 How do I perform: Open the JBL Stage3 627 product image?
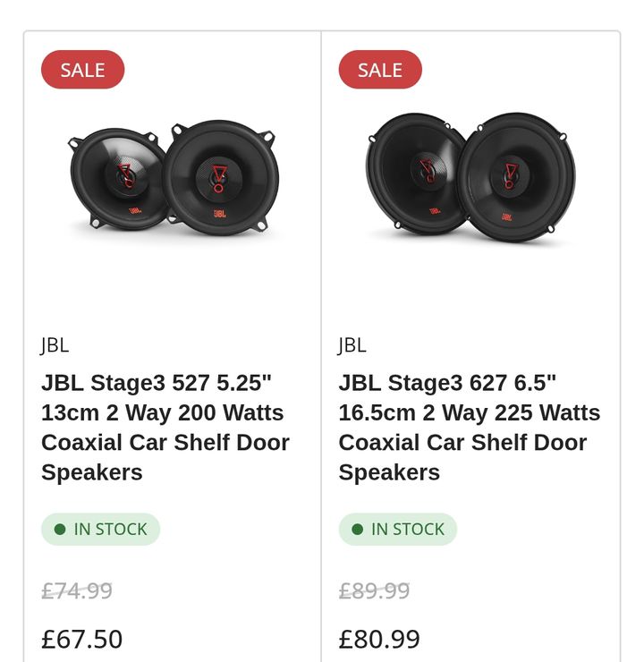click(x=470, y=175)
